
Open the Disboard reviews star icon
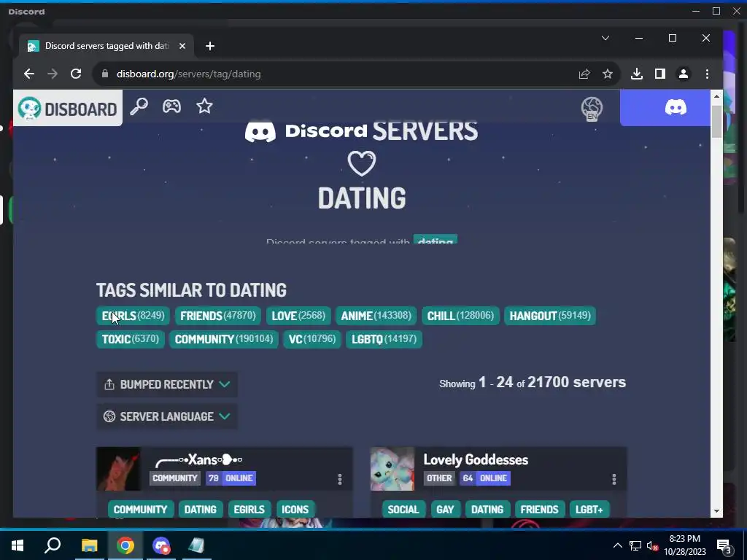pyautogui.click(x=204, y=106)
